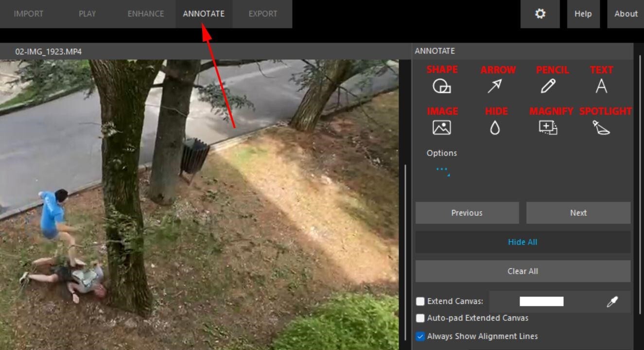The height and width of the screenshot is (350, 644).
Task: Open the Help menu
Action: [x=583, y=14]
